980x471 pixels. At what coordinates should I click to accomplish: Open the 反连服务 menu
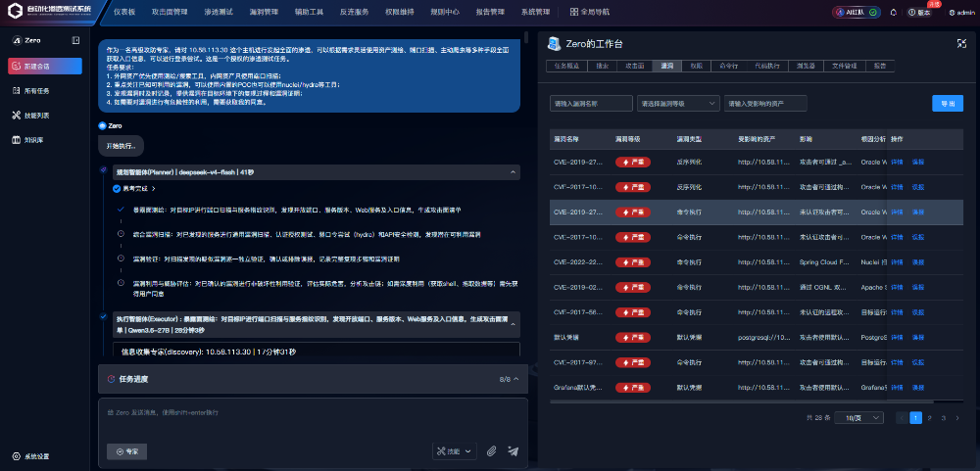click(x=355, y=12)
